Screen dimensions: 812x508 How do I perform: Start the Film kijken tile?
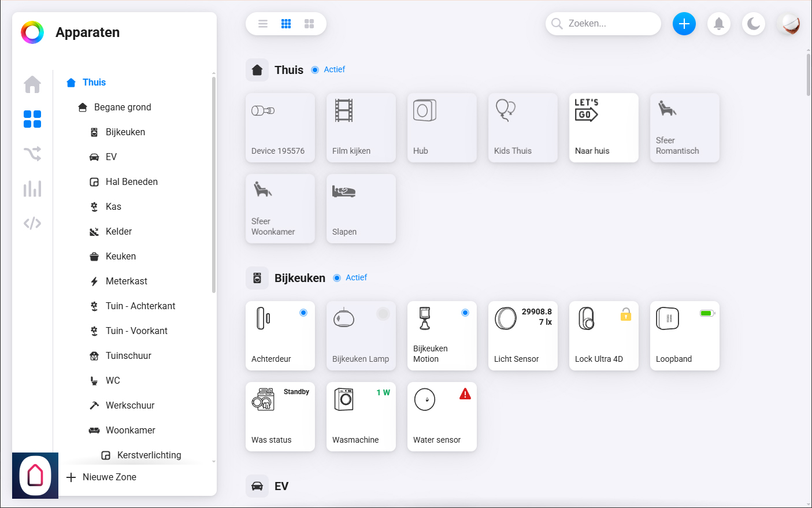(361, 128)
